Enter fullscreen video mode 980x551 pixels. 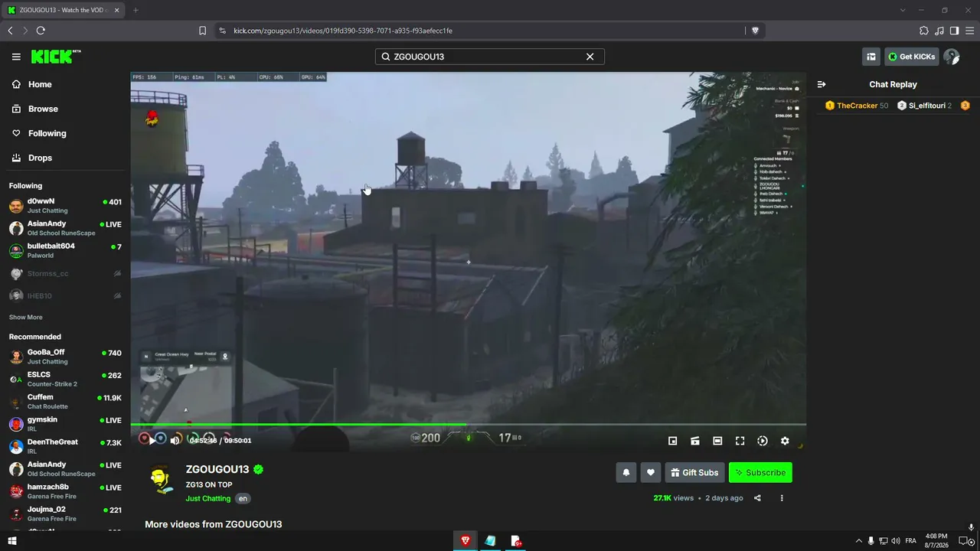[740, 441]
